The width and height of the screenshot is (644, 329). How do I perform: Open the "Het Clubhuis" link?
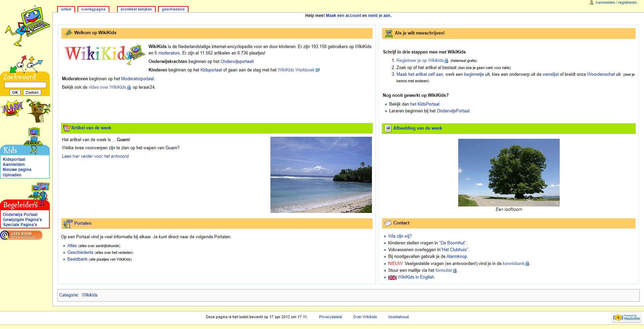455,250
